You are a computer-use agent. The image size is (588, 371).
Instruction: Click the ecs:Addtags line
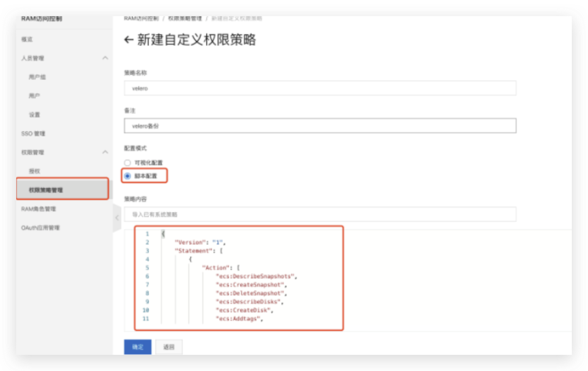239,319
